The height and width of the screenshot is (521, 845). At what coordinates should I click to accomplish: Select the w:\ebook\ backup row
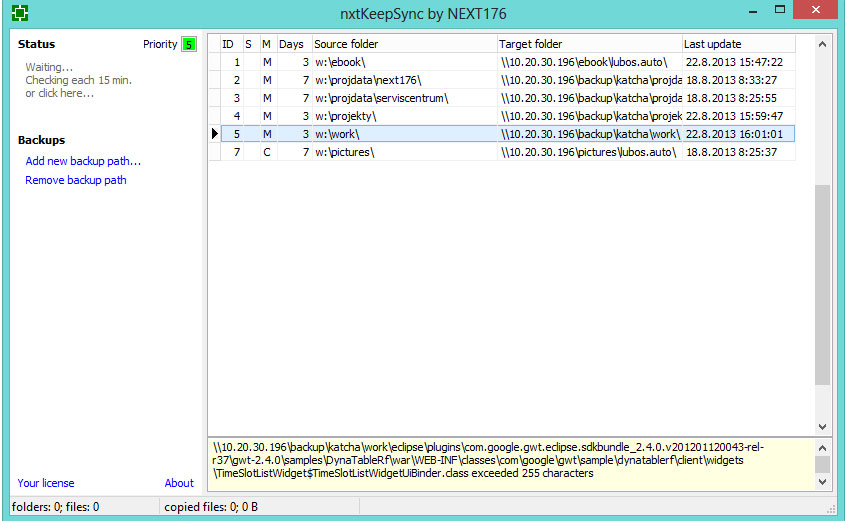(x=404, y=62)
